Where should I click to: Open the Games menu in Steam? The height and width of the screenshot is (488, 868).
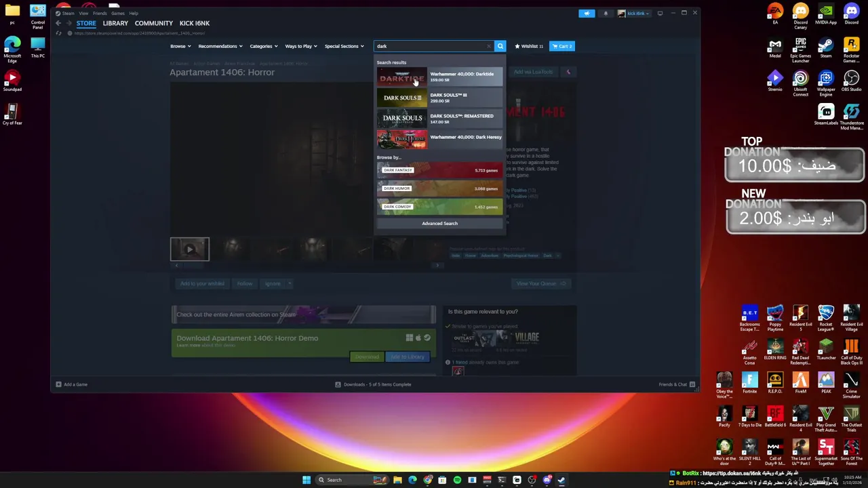(118, 13)
